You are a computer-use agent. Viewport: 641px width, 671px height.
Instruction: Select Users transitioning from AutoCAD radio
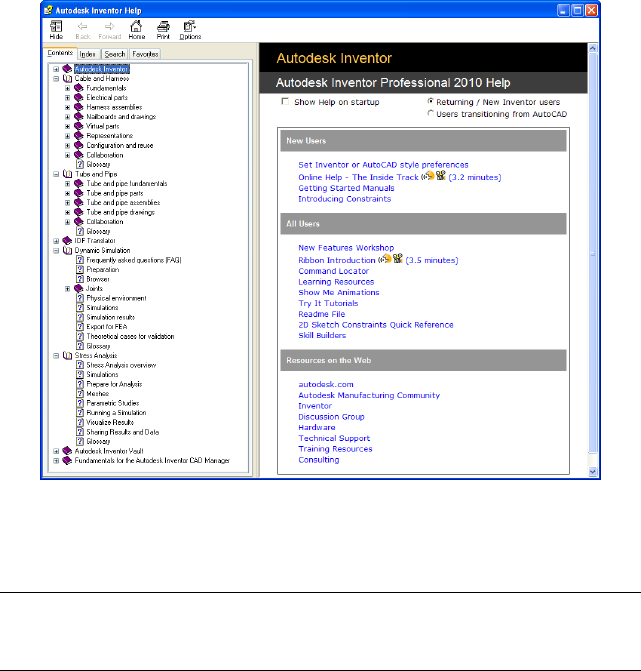point(430,113)
